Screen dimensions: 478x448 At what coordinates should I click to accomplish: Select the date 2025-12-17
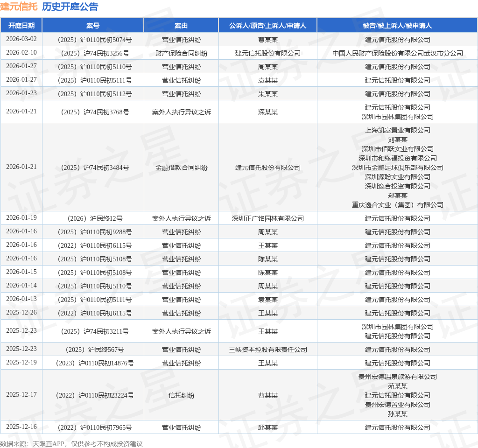pos(21,394)
